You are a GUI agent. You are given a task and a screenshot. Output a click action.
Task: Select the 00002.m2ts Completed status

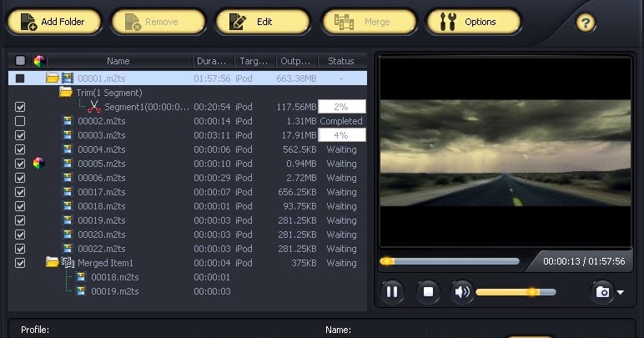coord(341,121)
